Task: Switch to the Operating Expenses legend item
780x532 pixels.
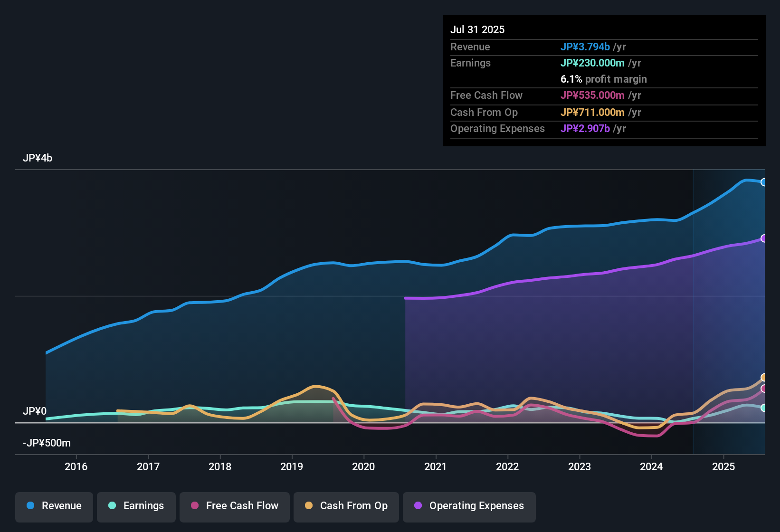Action: pyautogui.click(x=469, y=506)
